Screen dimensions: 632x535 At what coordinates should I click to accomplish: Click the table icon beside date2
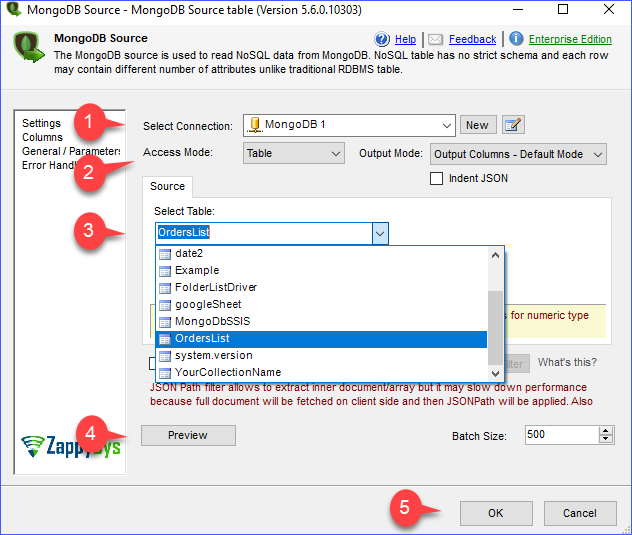[165, 254]
